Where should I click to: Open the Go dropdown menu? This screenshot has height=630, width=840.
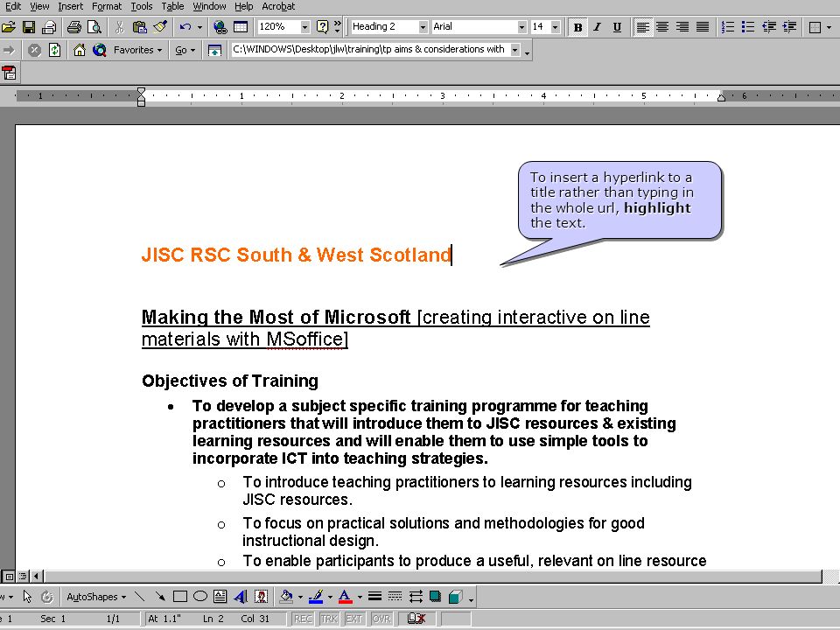(185, 51)
